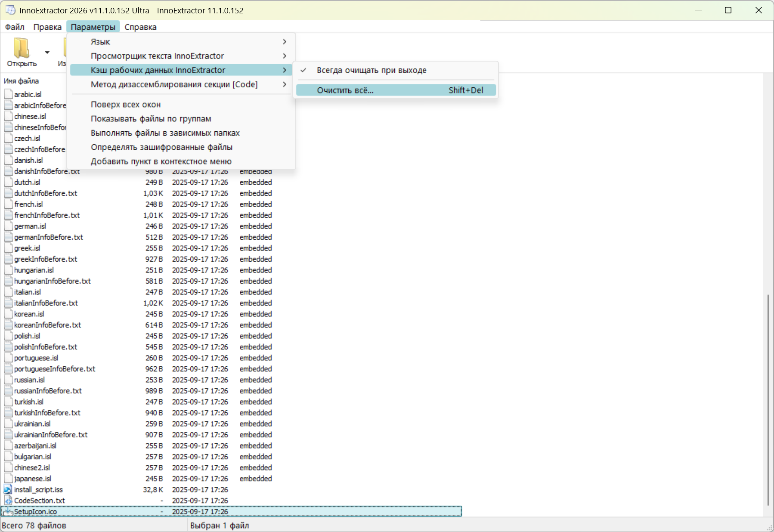Click the window resize grip in status bar
Image resolution: width=774 pixels, height=532 pixels.
769,527
